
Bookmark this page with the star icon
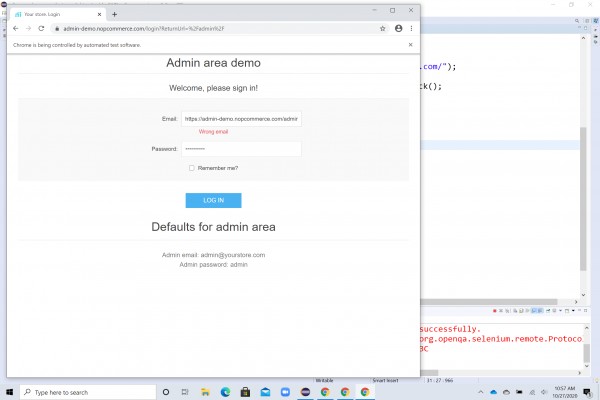(x=382, y=28)
